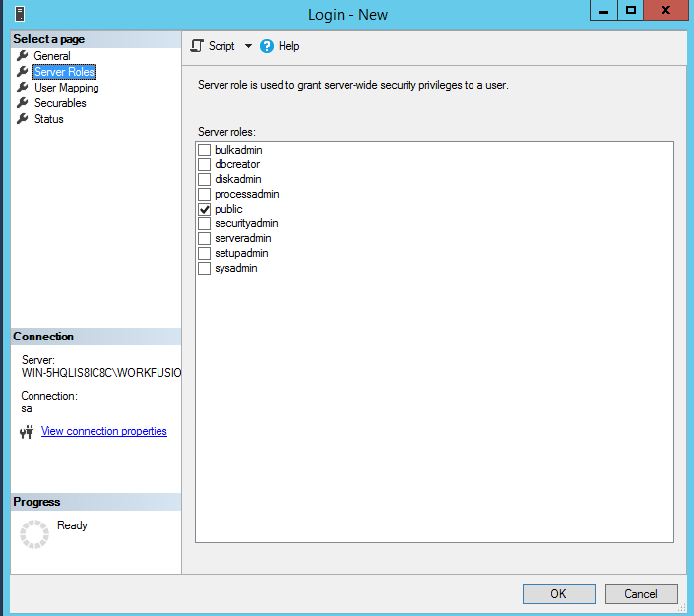Click the Ready status text

tap(72, 525)
